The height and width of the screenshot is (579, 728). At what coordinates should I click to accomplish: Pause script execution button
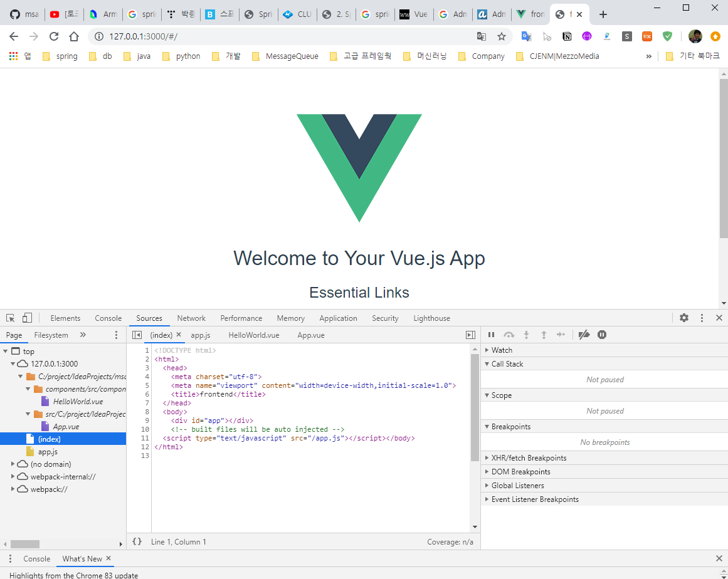pyautogui.click(x=491, y=335)
